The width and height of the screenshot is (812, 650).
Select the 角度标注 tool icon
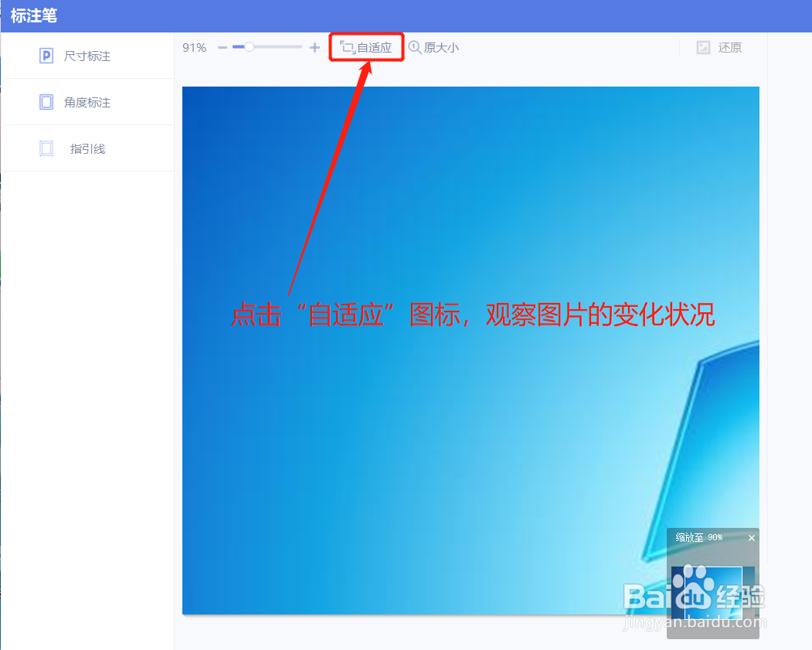(x=46, y=102)
